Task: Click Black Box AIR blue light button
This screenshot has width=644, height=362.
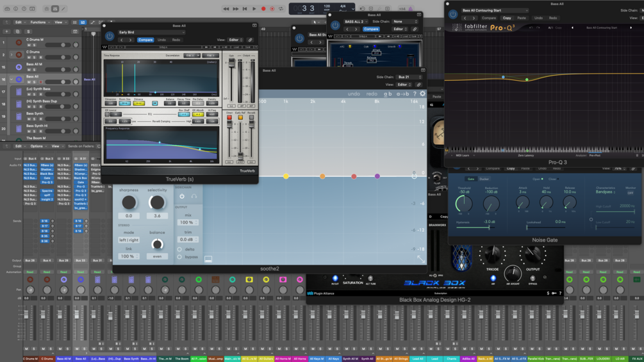Action: (493, 278)
